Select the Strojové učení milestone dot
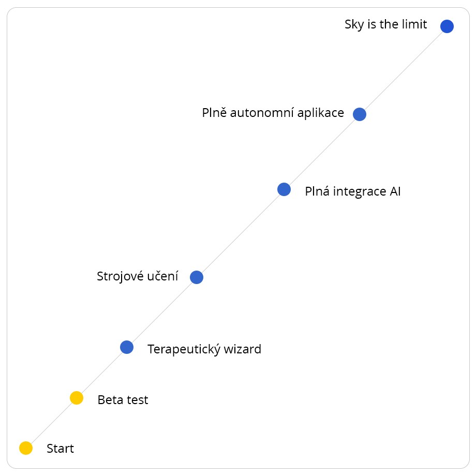Viewport: 476px width, 476px height. (197, 277)
